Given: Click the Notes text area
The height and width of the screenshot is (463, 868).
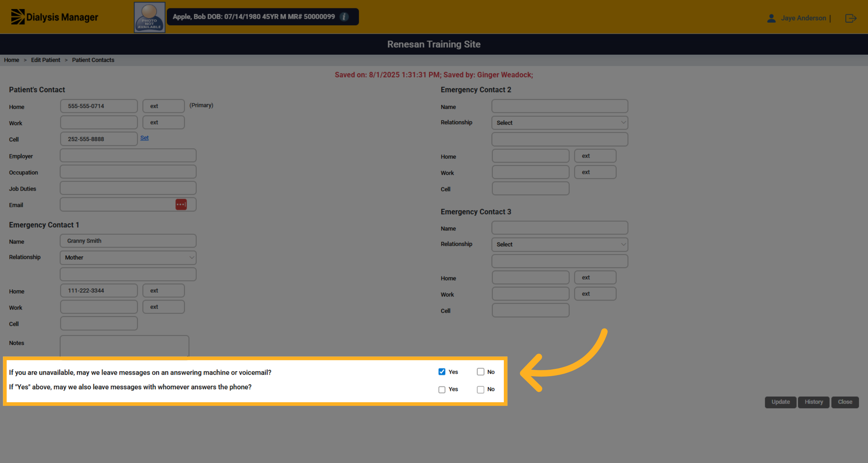Looking at the screenshot, I should 124,346.
